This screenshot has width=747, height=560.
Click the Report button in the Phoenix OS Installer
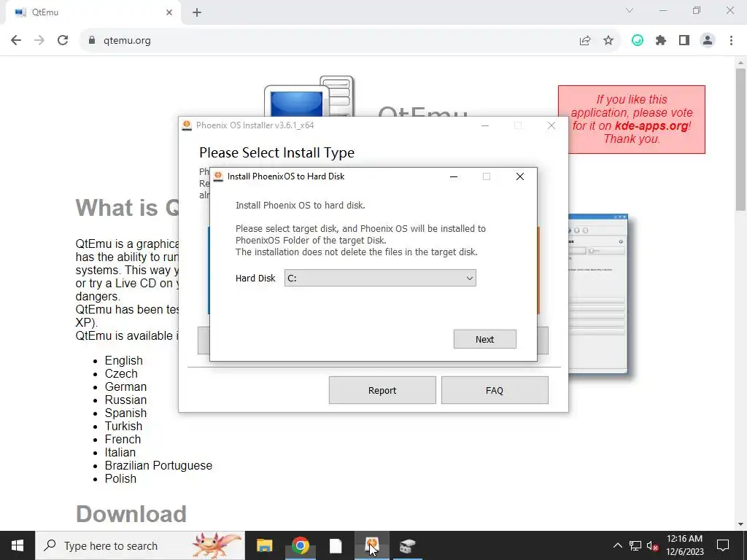382,390
